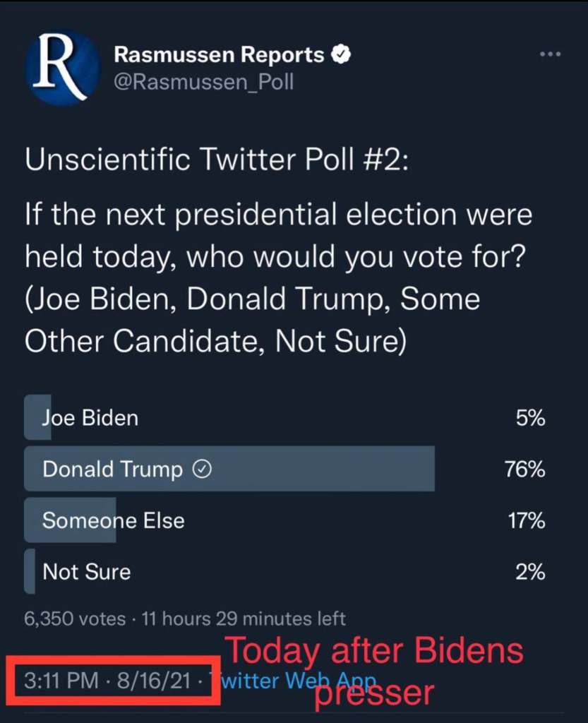Click the Rasmussen Reports R logo avatar

(x=61, y=68)
